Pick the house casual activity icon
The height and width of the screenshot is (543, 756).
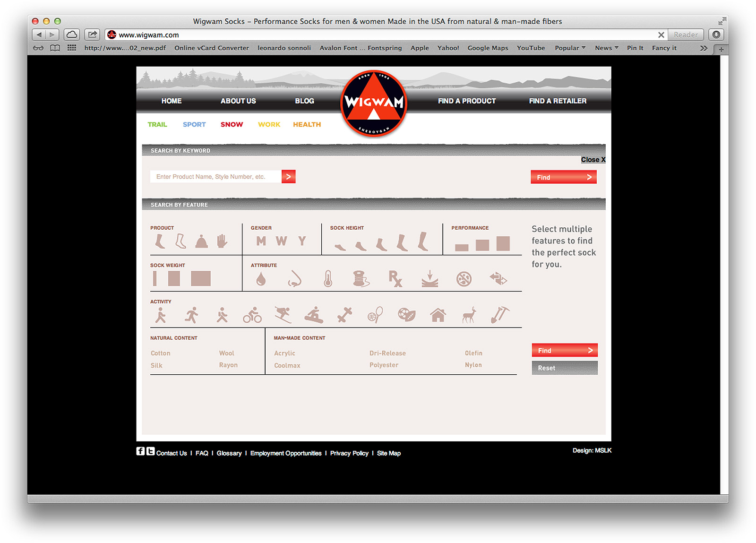coord(438,315)
